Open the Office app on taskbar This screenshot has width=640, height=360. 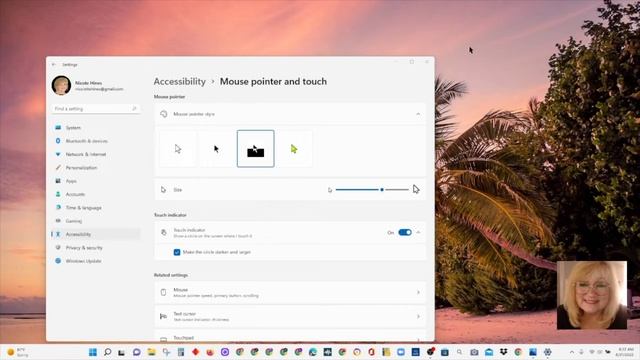[371, 352]
